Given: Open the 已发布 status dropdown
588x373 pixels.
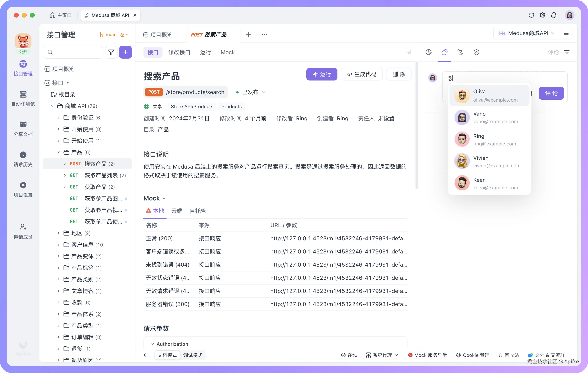Looking at the screenshot, I should tap(251, 92).
